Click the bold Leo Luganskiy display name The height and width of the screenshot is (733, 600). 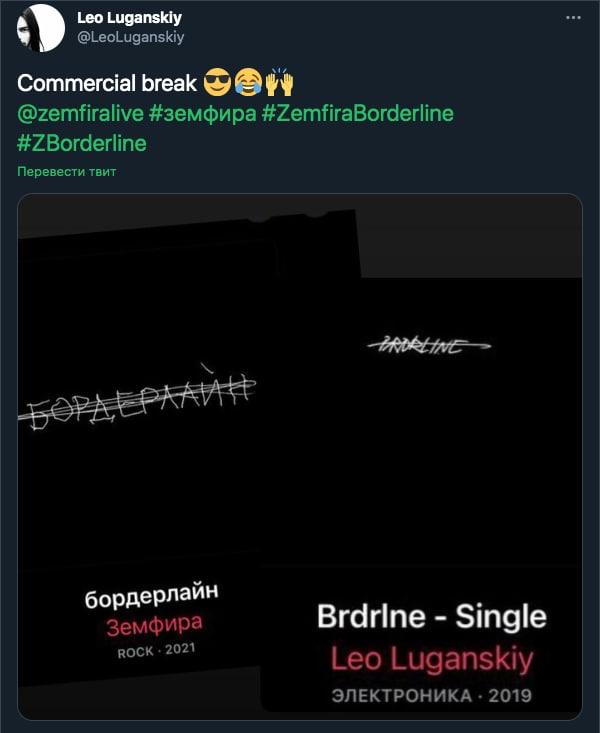click(129, 18)
